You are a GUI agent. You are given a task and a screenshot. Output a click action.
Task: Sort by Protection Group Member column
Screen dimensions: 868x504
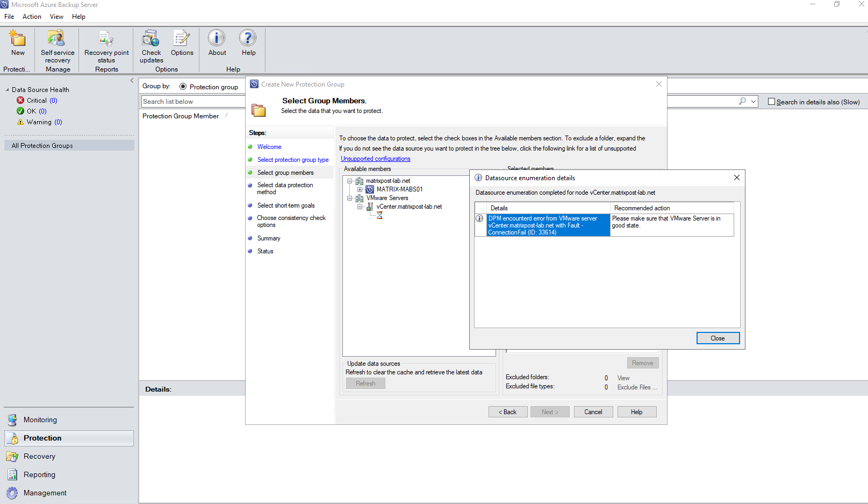point(181,116)
